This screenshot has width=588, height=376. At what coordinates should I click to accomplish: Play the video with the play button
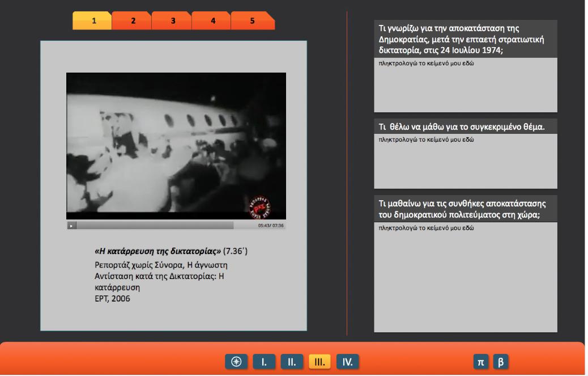pos(71,226)
